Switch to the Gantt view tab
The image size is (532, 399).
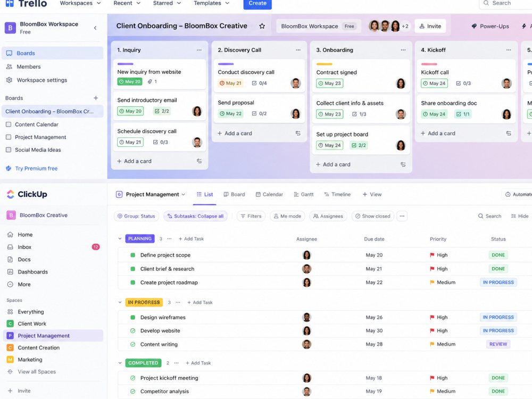[x=303, y=194]
